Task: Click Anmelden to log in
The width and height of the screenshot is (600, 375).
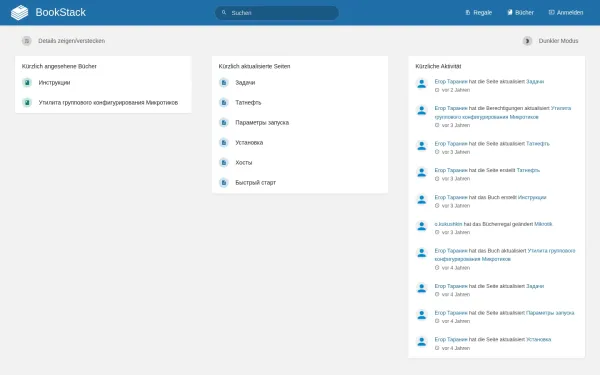Action: (x=566, y=13)
